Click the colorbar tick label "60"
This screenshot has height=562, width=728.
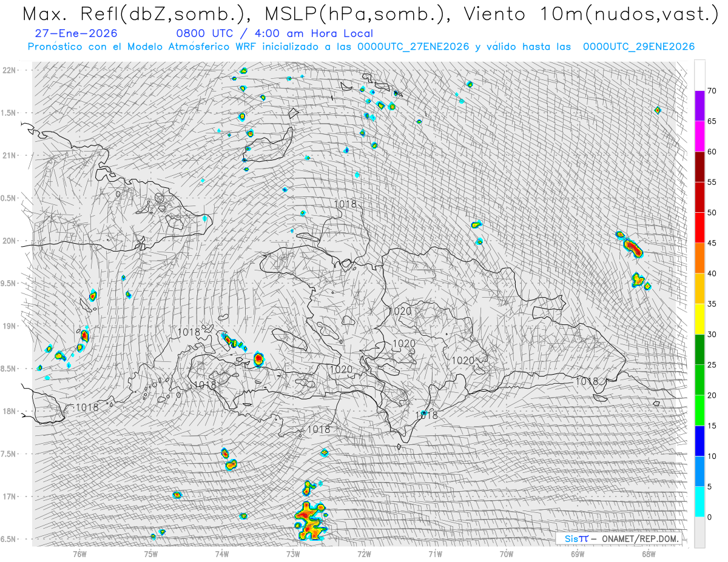(x=712, y=152)
